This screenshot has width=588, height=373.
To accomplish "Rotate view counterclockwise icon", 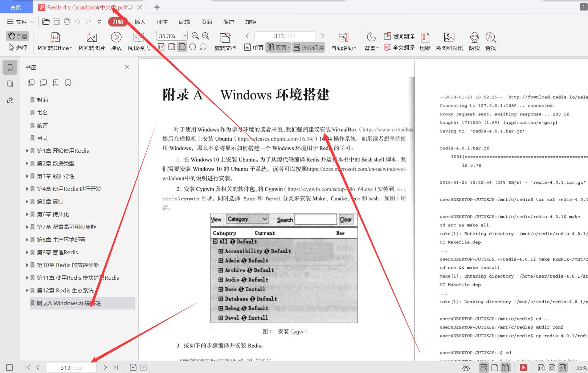I will coord(203,47).
